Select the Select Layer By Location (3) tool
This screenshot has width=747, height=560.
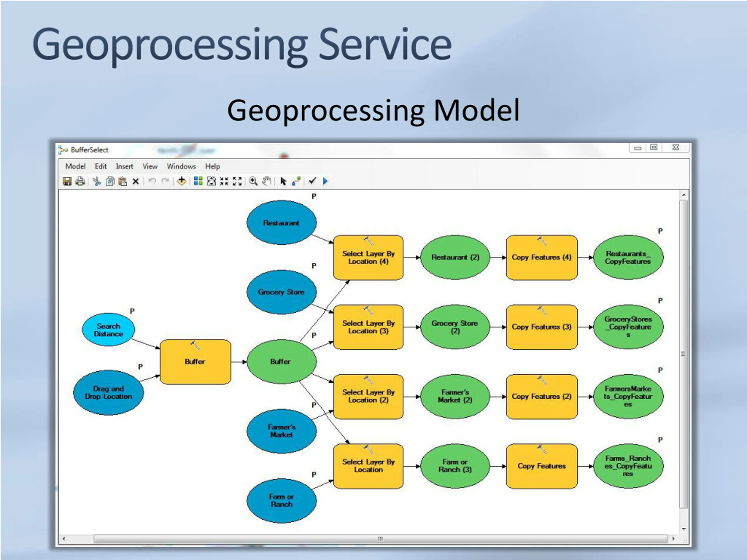pos(369,327)
